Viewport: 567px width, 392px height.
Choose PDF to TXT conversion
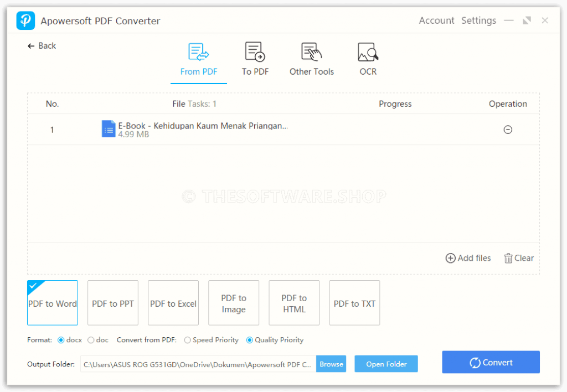coord(354,303)
